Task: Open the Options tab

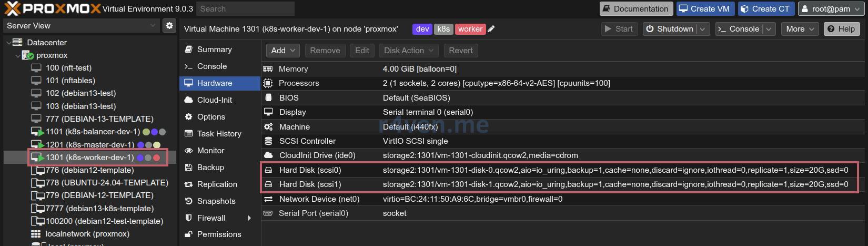Action: 211,117
